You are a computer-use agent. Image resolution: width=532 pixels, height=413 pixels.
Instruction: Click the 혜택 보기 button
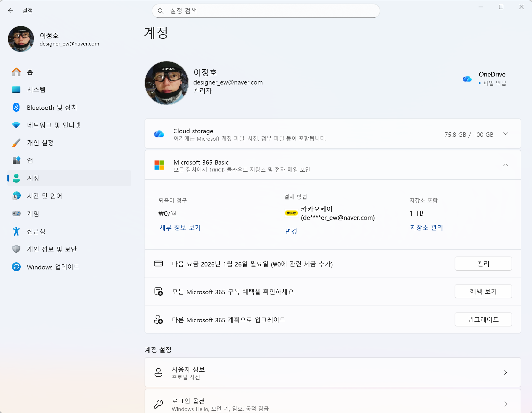483,291
